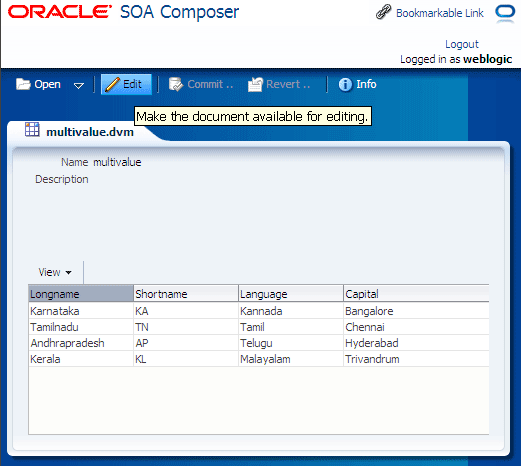Click the Shortname column header
Viewport: 521px width, 466px height.
click(186, 294)
